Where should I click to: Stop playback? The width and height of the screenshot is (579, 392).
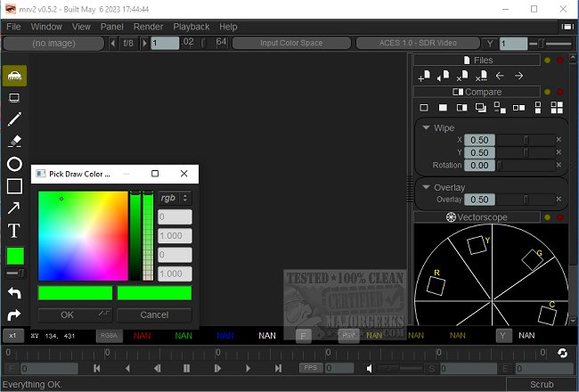186,368
